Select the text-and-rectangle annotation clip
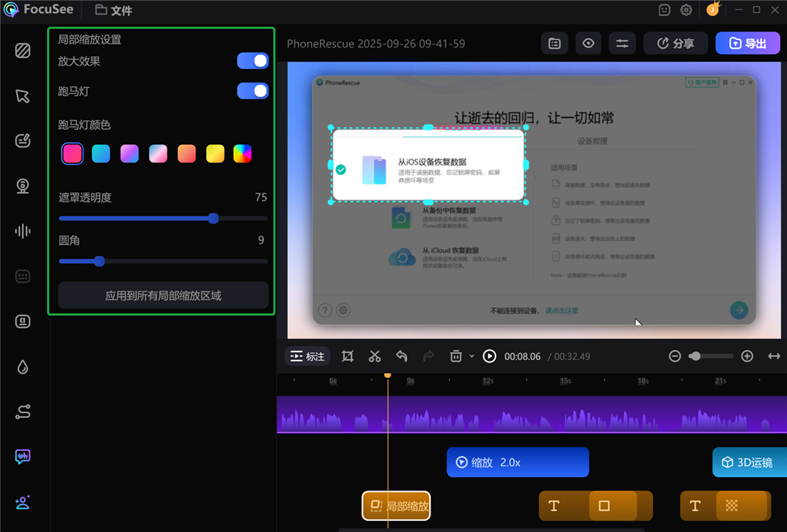Viewport: 787px width, 532px height. (596, 506)
